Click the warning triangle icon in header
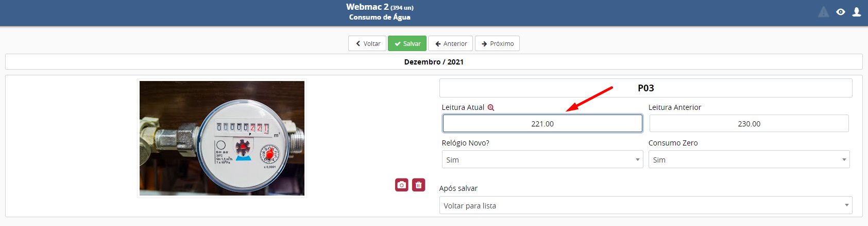868x226 pixels. (x=824, y=12)
